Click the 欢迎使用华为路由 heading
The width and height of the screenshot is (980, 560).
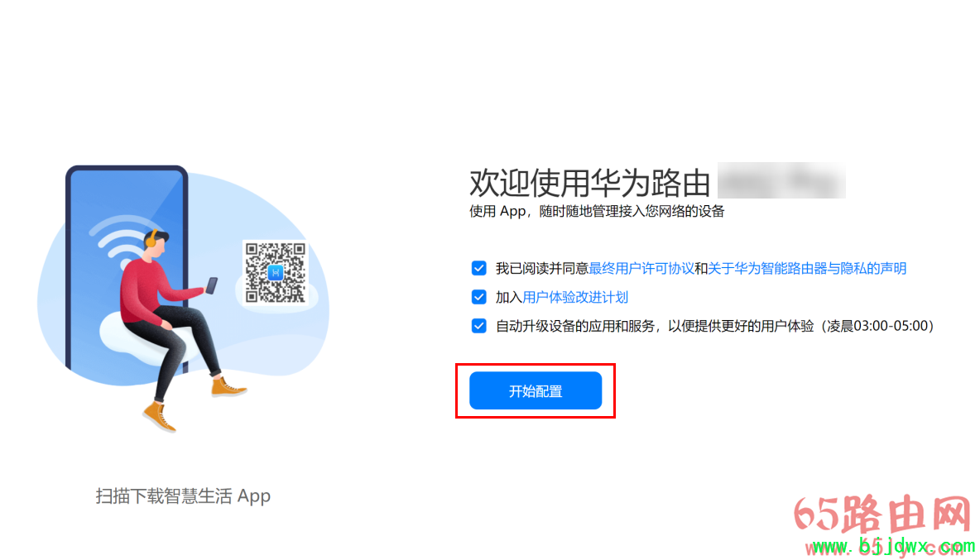[x=589, y=182]
